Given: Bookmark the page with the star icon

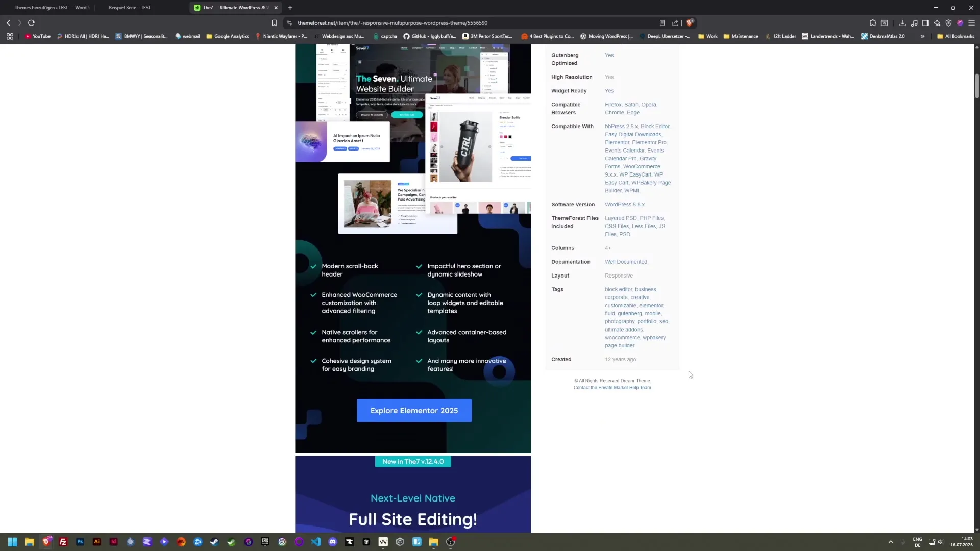Looking at the screenshot, I should [274, 23].
